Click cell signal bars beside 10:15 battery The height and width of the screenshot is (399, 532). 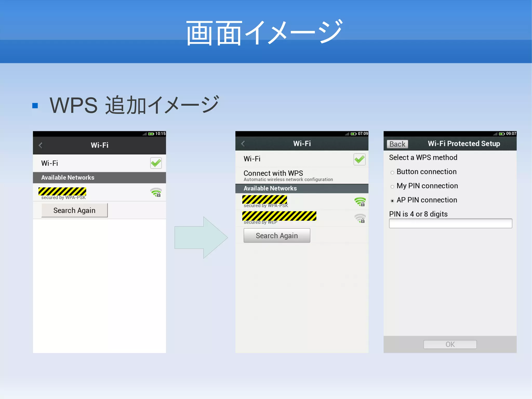145,134
